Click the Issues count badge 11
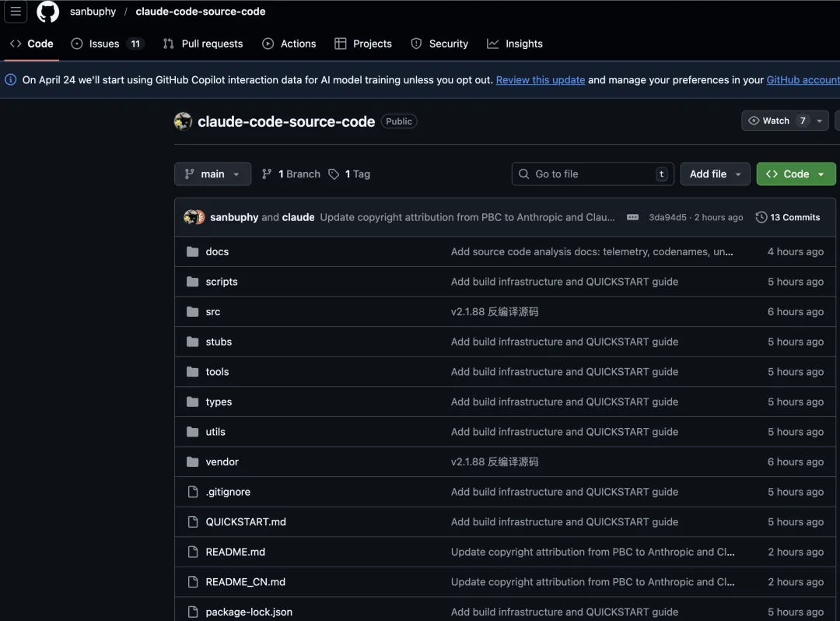The width and height of the screenshot is (840, 621). click(x=135, y=44)
